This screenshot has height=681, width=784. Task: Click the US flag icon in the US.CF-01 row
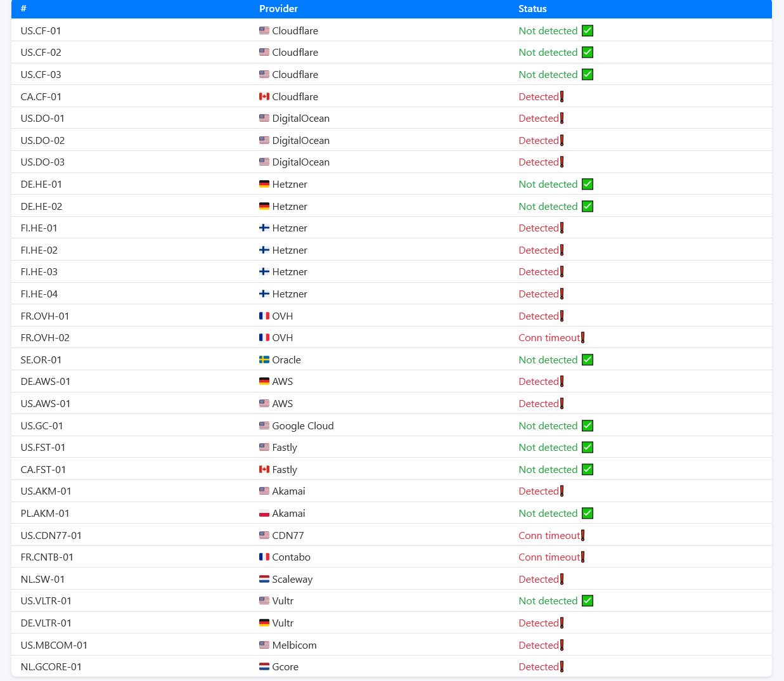(x=264, y=30)
